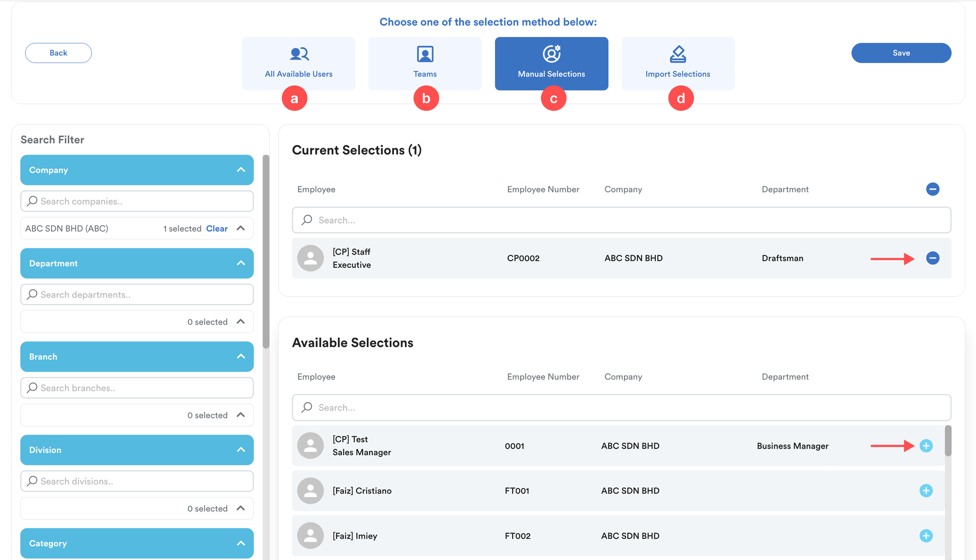Toggle the ABC SDN BHD selected-companies list
This screenshot has height=560, width=976.
pyautogui.click(x=241, y=228)
